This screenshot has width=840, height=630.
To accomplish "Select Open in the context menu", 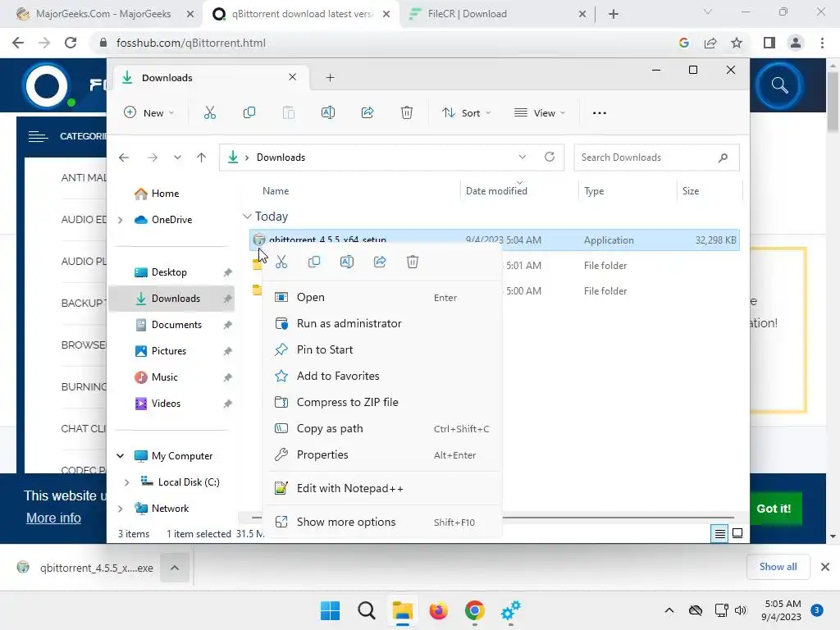I will click(382, 297).
